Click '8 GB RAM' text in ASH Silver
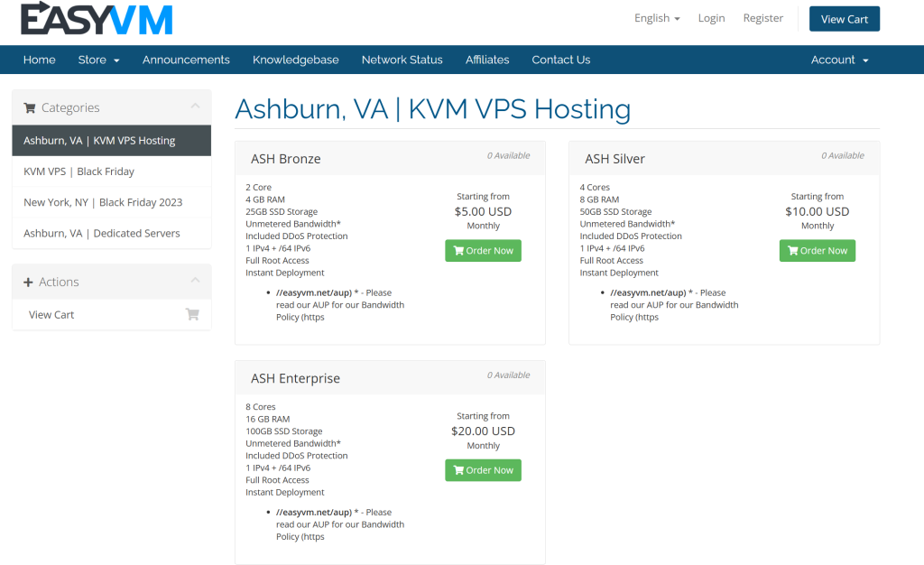This screenshot has height=565, width=924. coord(599,199)
